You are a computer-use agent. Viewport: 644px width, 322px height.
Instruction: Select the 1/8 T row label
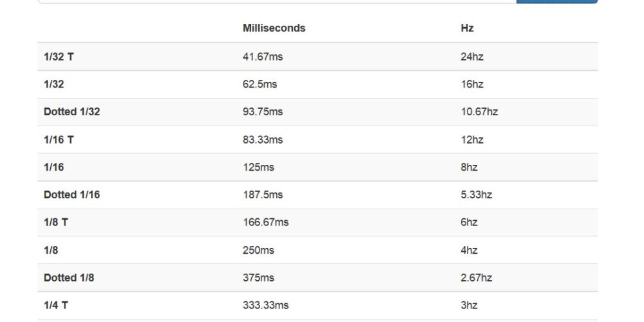[x=56, y=222]
